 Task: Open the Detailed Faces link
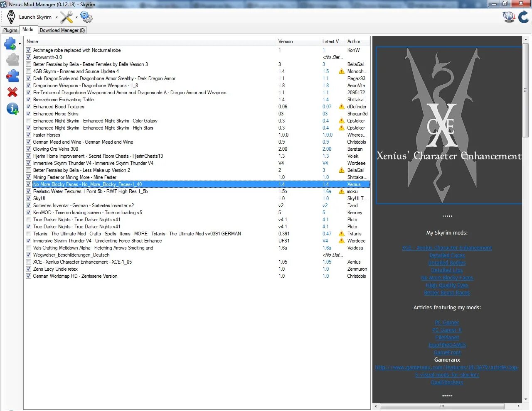click(447, 255)
